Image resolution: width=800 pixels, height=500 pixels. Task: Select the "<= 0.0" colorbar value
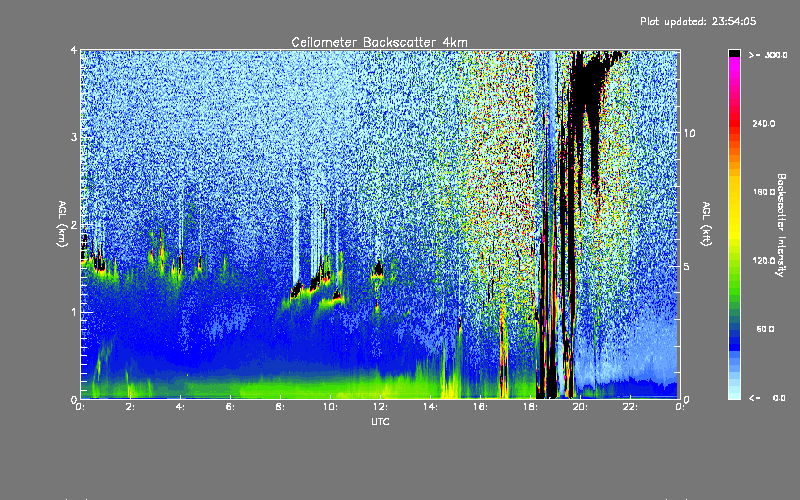click(x=768, y=398)
